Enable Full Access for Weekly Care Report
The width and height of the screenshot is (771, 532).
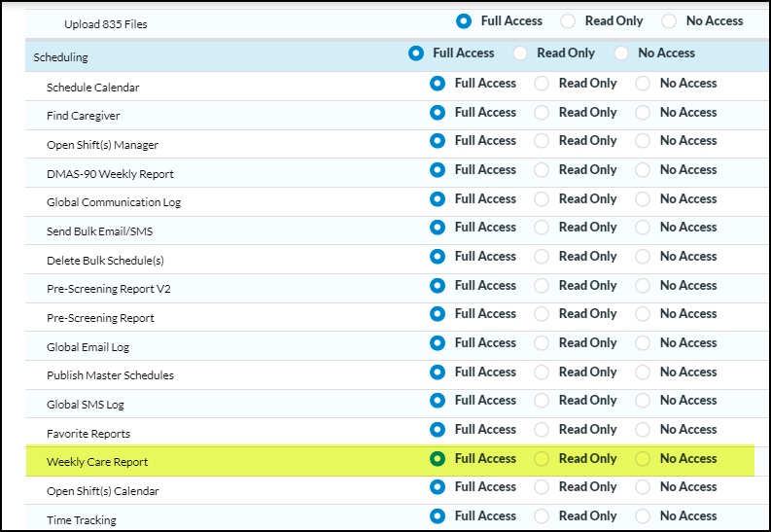point(438,459)
